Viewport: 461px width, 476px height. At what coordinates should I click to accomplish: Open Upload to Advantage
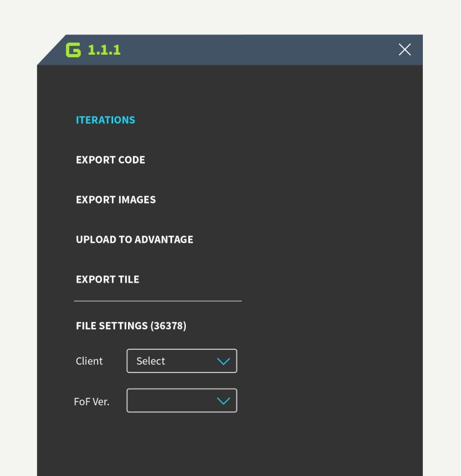coord(135,240)
